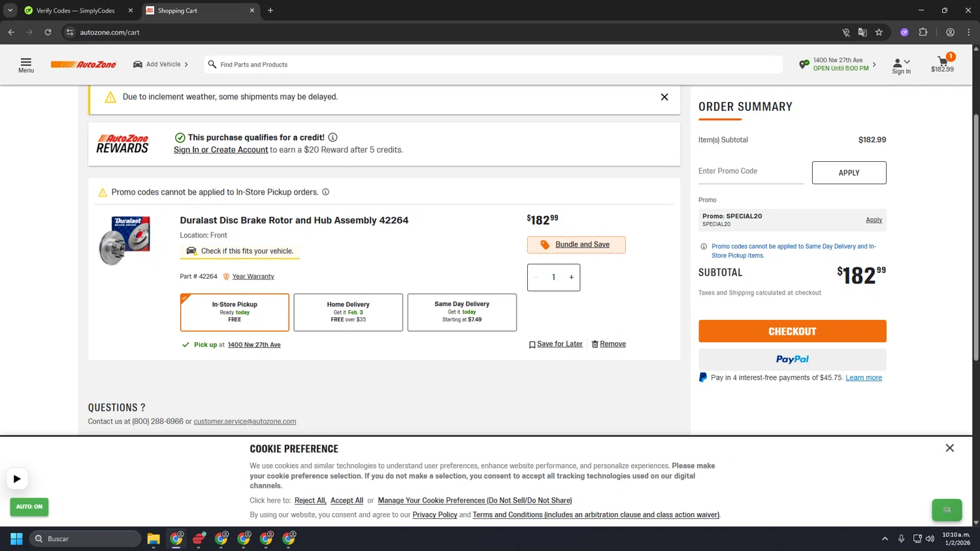Dismiss the inclement weather alert
This screenshot has height=551, width=980.
[x=664, y=97]
